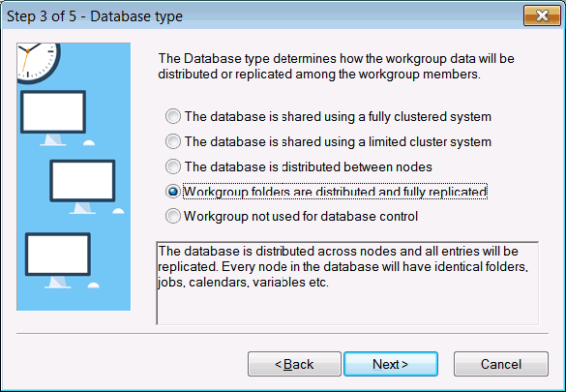Click the mouse icon beside the middle monitor

118,211
